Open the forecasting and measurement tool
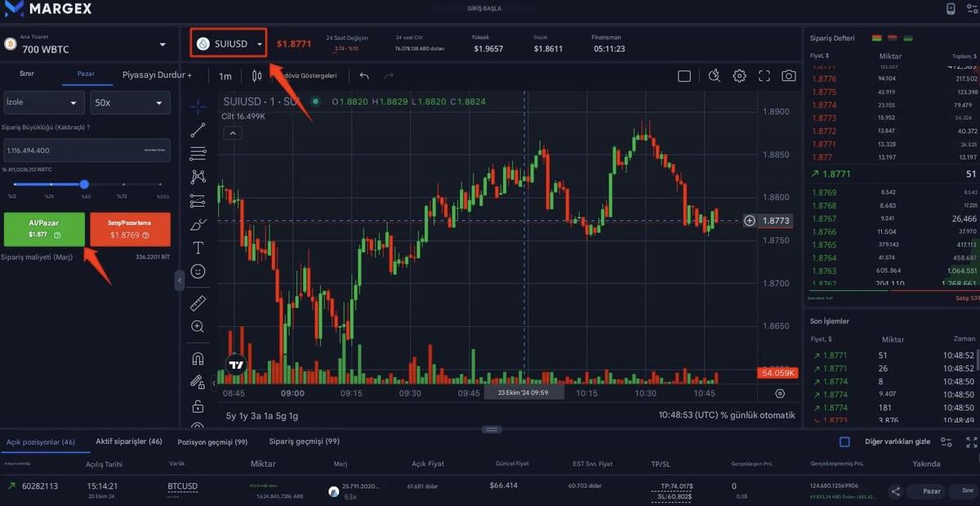 (x=198, y=200)
